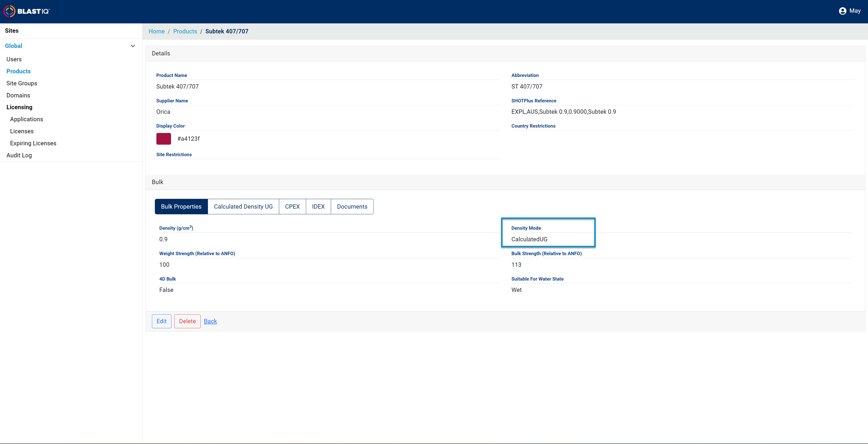Image resolution: width=868 pixels, height=444 pixels.
Task: Click the density value 0.9
Action: tap(164, 239)
